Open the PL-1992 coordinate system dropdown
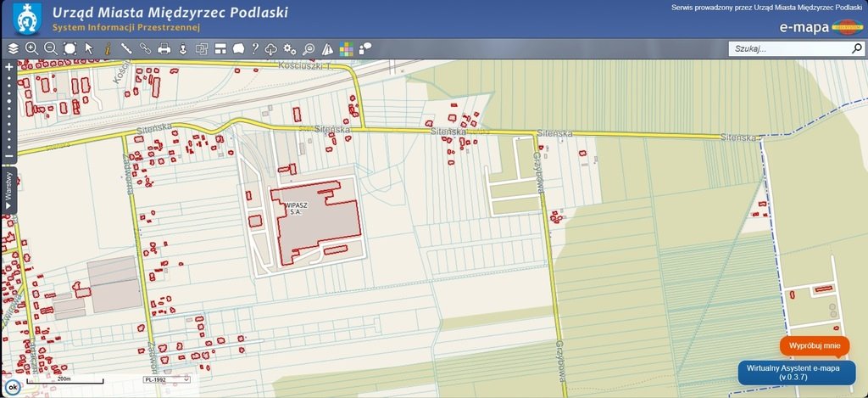This screenshot has height=398, width=868. pos(166,379)
